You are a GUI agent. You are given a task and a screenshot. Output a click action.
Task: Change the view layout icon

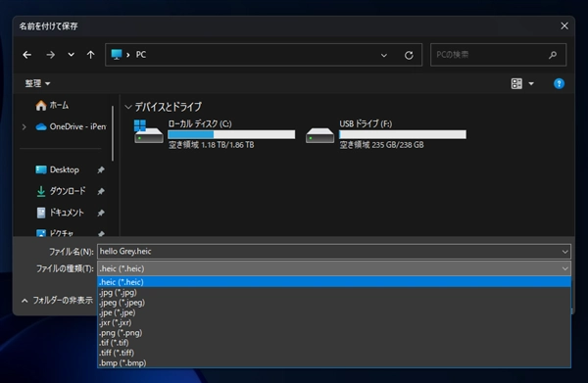[x=516, y=83]
